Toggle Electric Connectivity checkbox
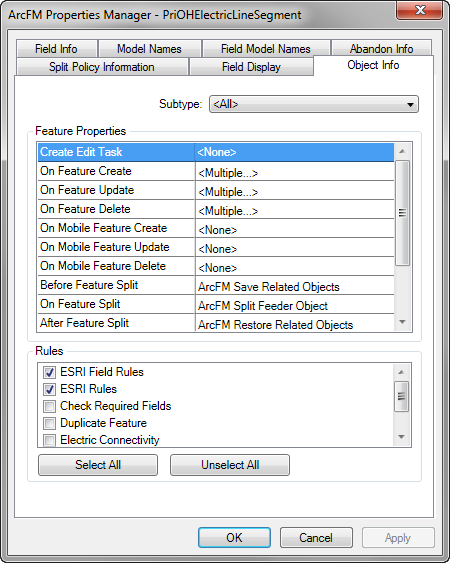 coord(49,440)
